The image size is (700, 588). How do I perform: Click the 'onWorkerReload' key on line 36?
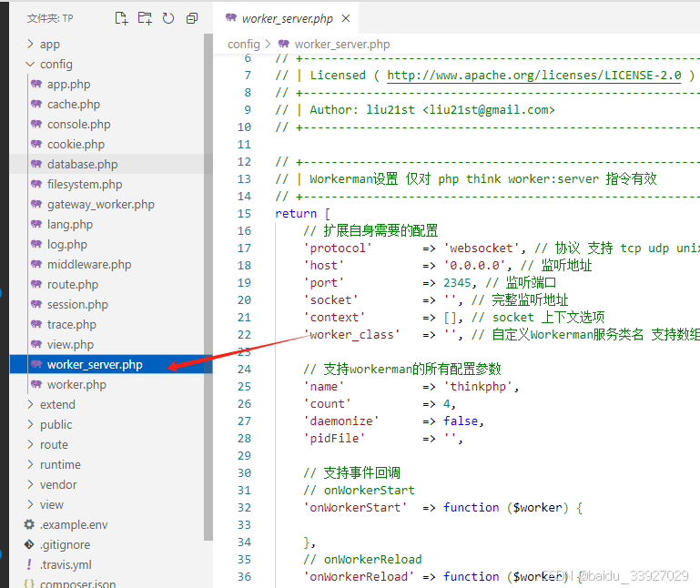(359, 576)
